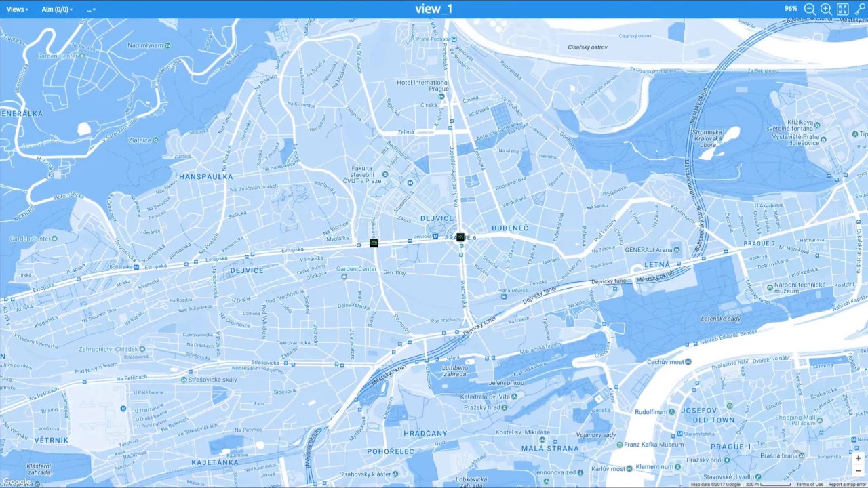Click the JOSEFOV district label
This screenshot has height=488, width=868.
(x=699, y=411)
